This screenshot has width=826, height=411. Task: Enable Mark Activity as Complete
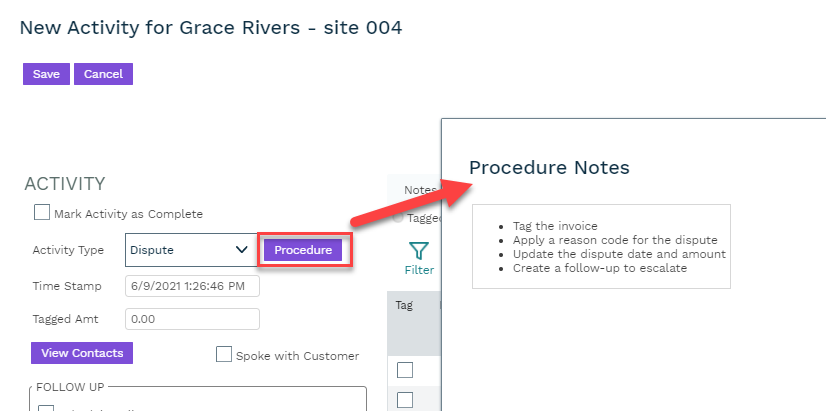click(x=42, y=213)
